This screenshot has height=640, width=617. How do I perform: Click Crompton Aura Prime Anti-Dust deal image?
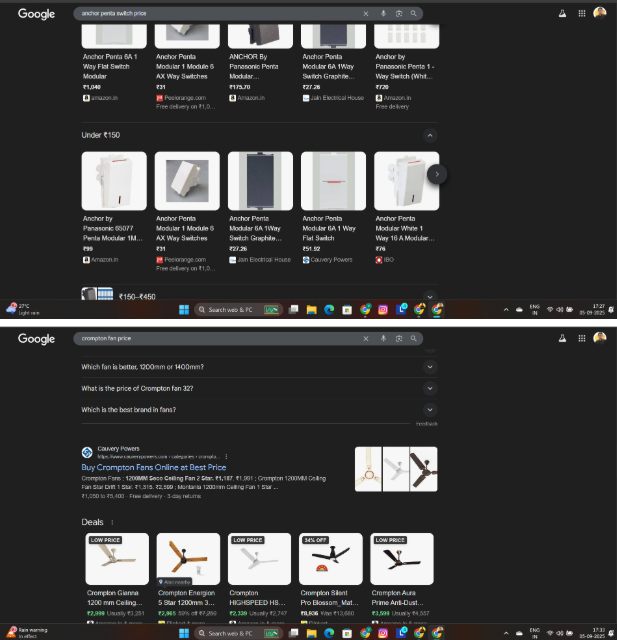402,559
